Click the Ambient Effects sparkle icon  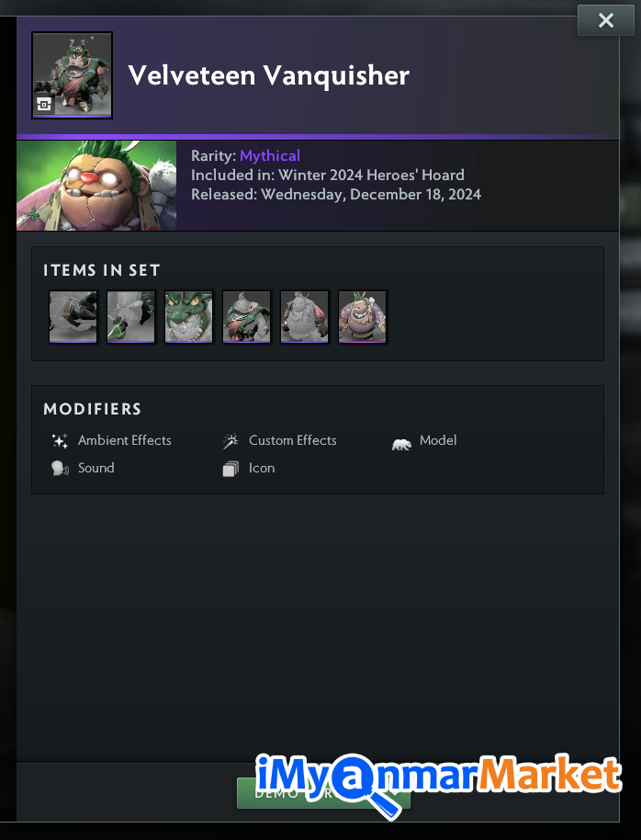(x=60, y=441)
